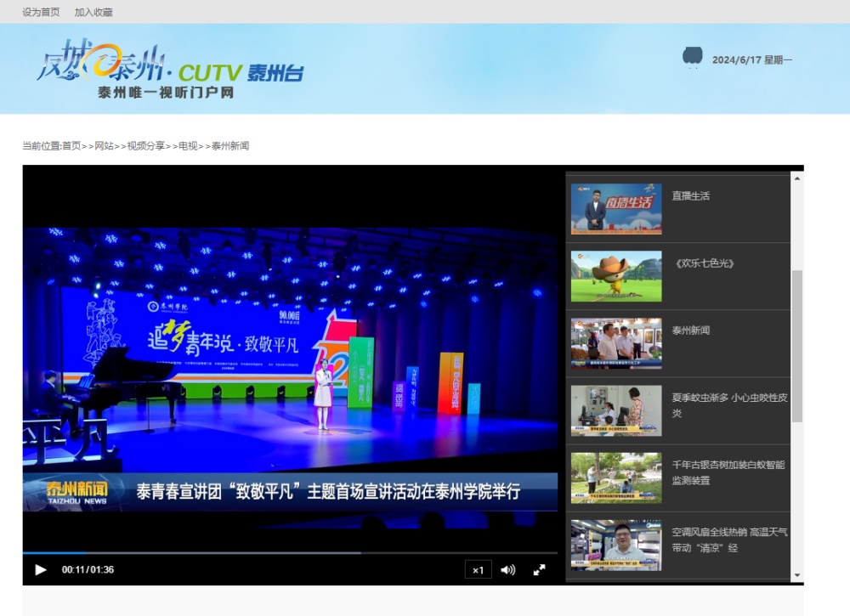Screen dimensions: 850x616
Task: Go to 电视 in breadcrumb
Action: 188,146
